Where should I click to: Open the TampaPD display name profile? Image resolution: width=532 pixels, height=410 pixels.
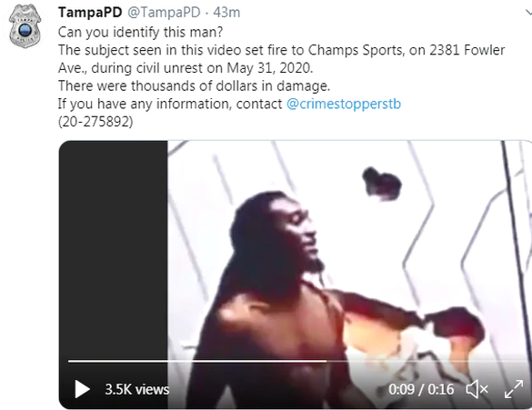[90, 13]
